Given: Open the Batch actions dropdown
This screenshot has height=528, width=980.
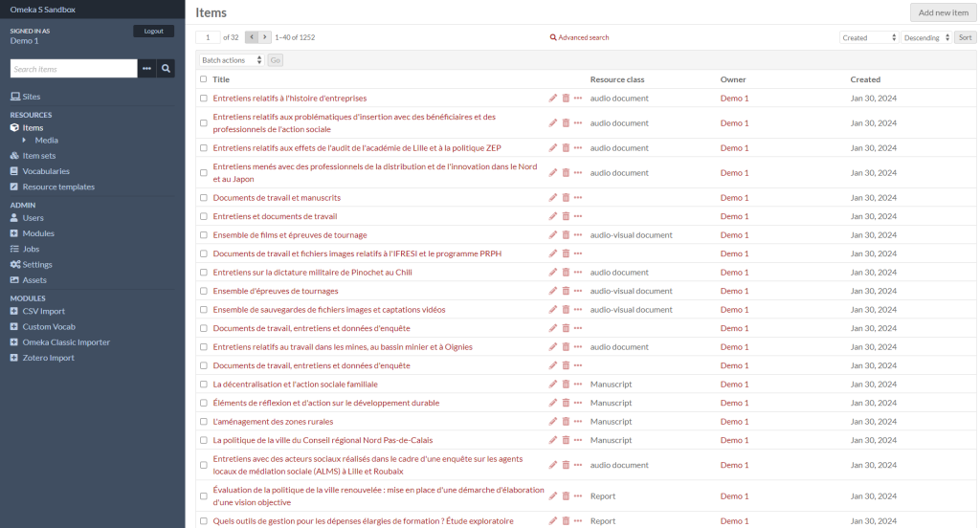Looking at the screenshot, I should tap(232, 60).
